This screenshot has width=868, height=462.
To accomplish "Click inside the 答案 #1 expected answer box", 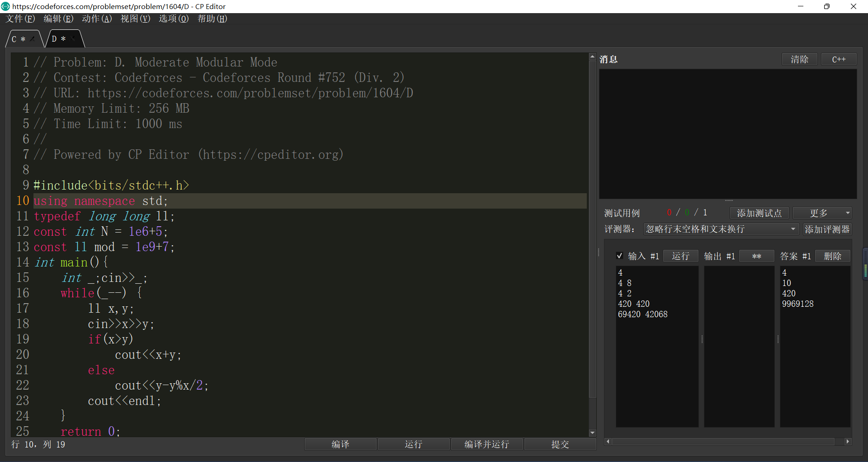I will (x=815, y=347).
